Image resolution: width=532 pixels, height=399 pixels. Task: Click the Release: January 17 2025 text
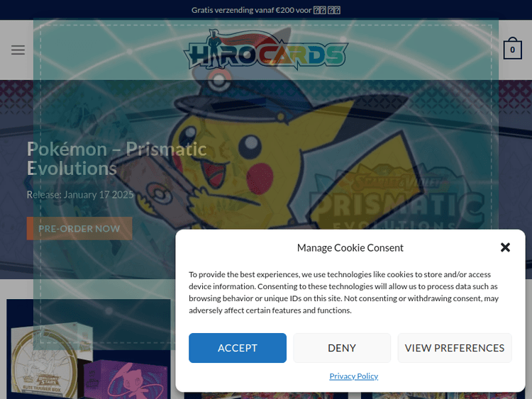click(79, 195)
